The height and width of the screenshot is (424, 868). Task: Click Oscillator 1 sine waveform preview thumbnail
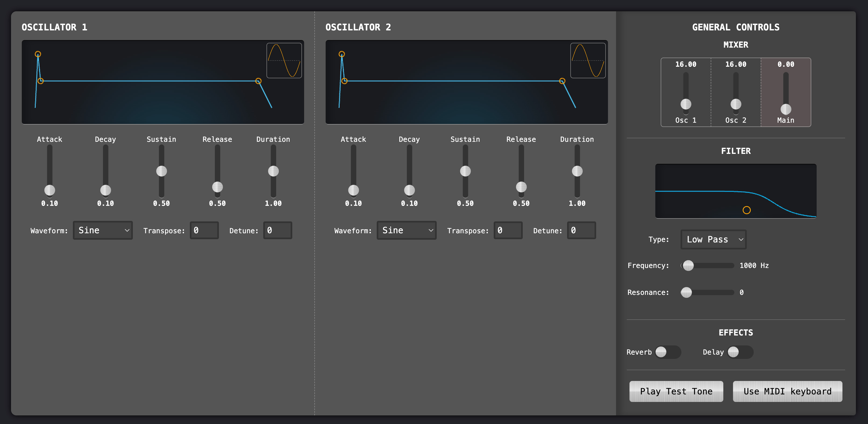[x=284, y=61]
